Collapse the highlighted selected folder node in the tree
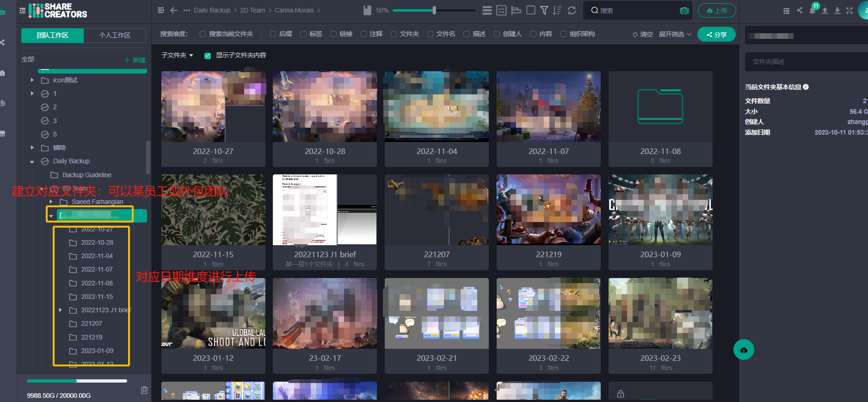Image resolution: width=868 pixels, height=402 pixels. coord(51,216)
